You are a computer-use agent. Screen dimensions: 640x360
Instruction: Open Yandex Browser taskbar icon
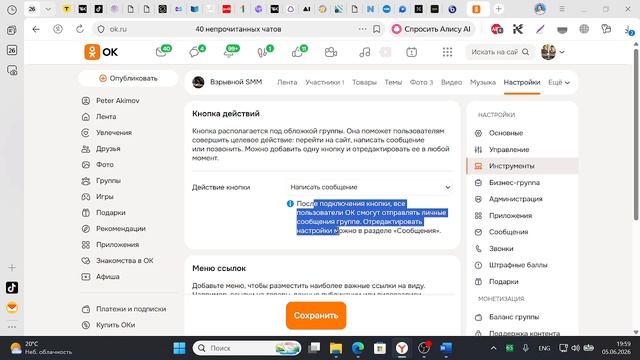click(x=402, y=348)
